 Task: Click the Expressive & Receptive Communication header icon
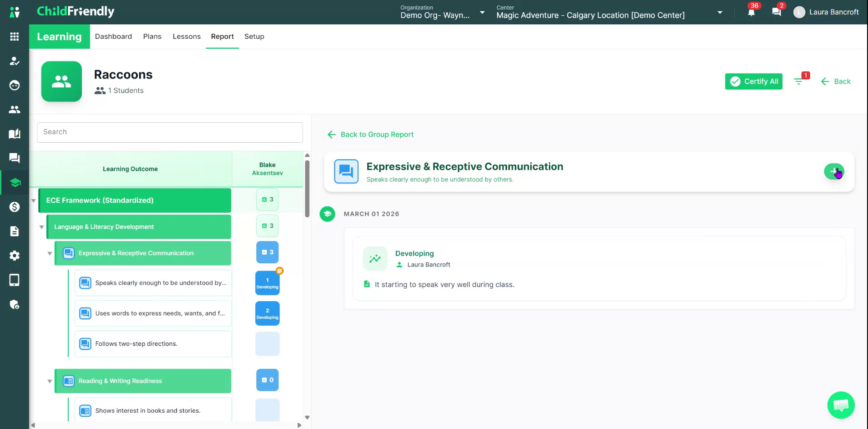coord(346,171)
